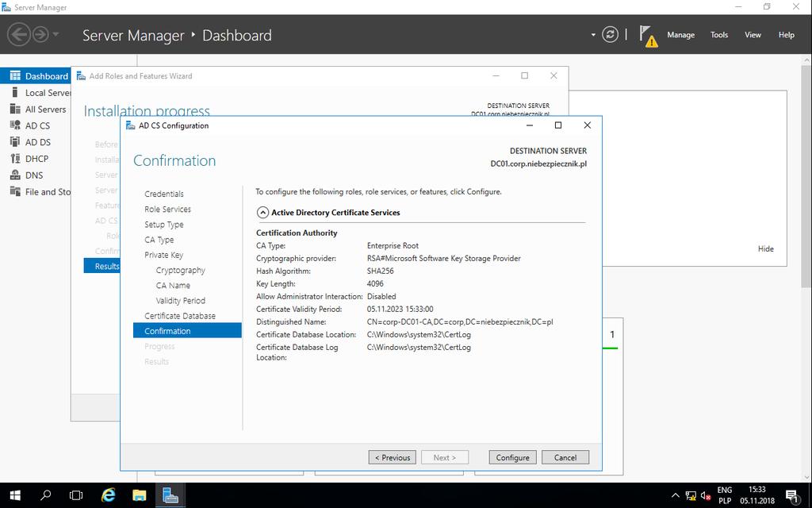Open taskbar search magnifier
The image size is (812, 508).
point(45,495)
